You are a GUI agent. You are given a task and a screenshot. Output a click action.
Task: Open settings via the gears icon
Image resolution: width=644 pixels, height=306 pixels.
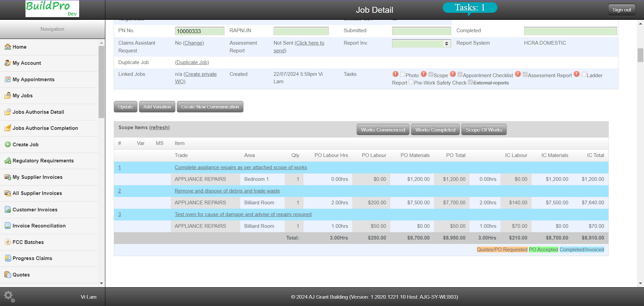click(9, 297)
